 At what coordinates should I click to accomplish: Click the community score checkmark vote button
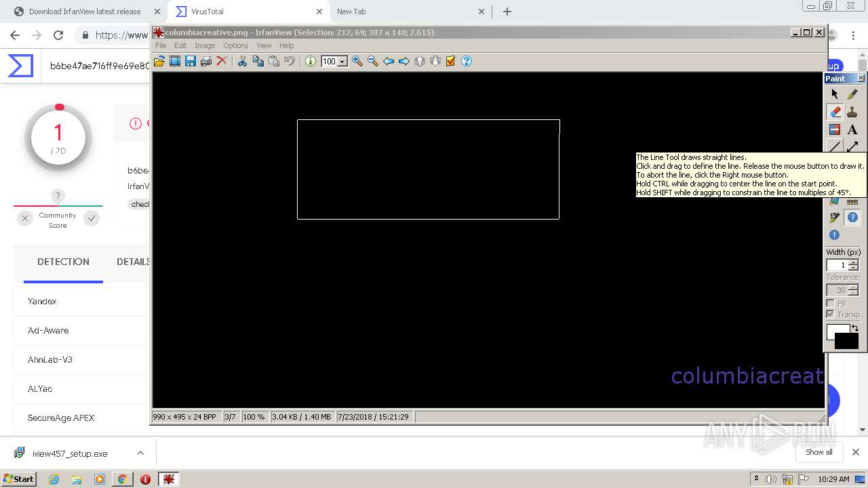[x=92, y=218]
